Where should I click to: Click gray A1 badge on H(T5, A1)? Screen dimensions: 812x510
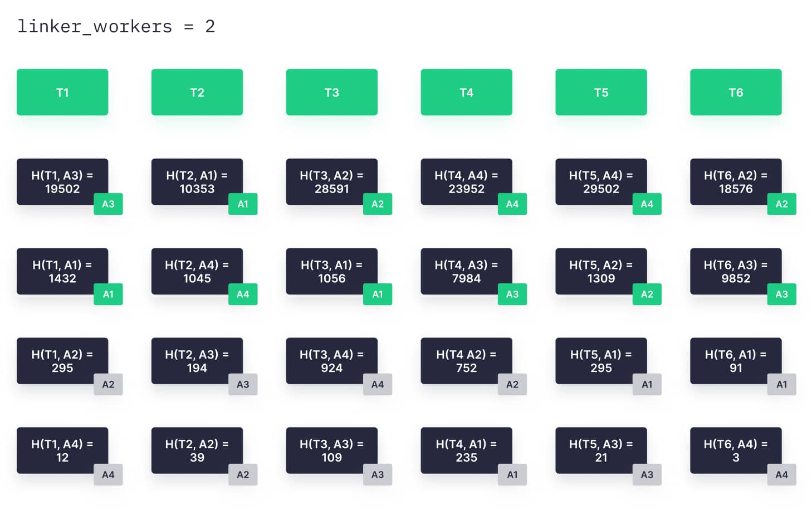tap(647, 384)
